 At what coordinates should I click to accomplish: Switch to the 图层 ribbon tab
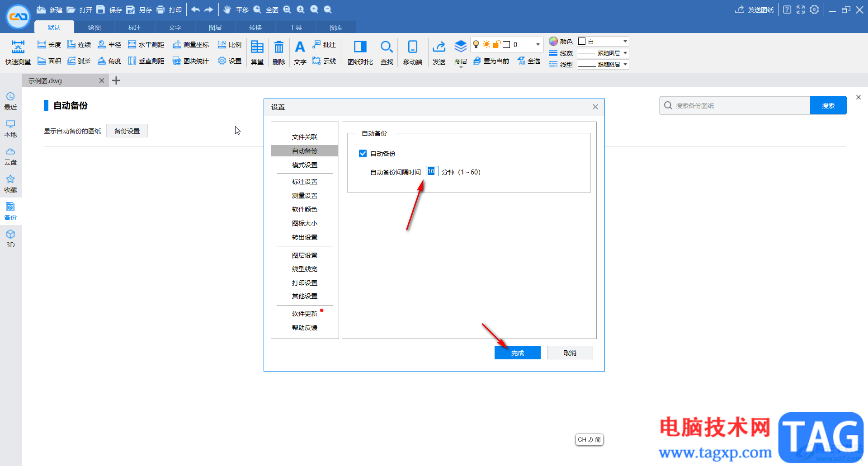coord(215,28)
